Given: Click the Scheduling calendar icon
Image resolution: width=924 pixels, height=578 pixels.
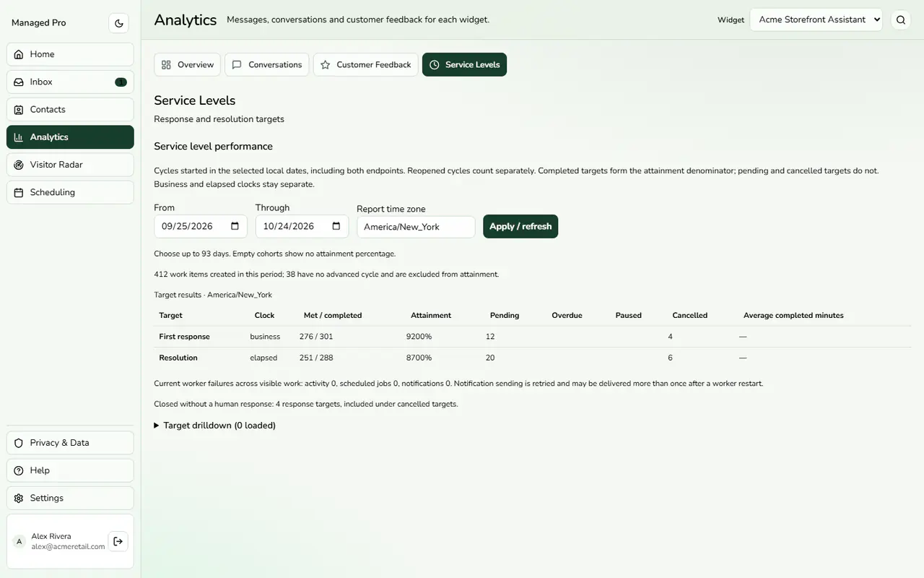Looking at the screenshot, I should tap(19, 192).
